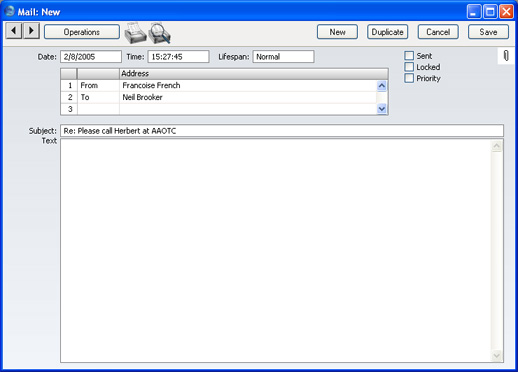The image size is (518, 372).
Task: Click the printer icon
Action: [135, 33]
